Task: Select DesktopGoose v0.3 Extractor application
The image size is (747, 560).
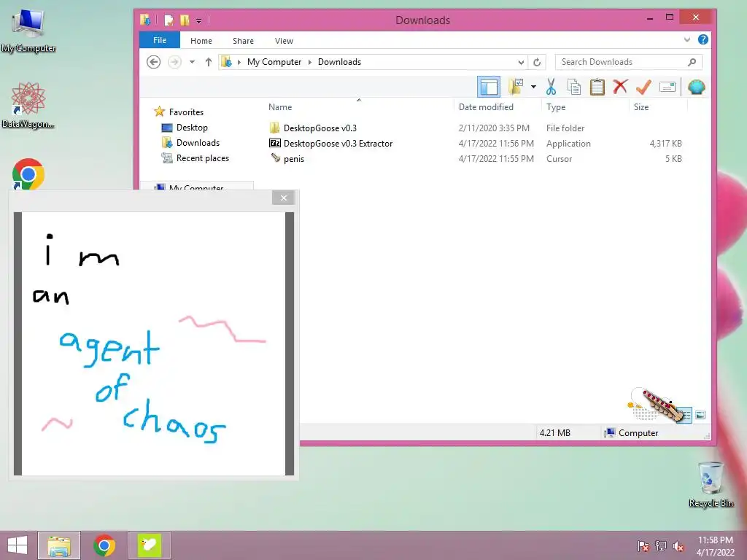Action: click(x=338, y=144)
